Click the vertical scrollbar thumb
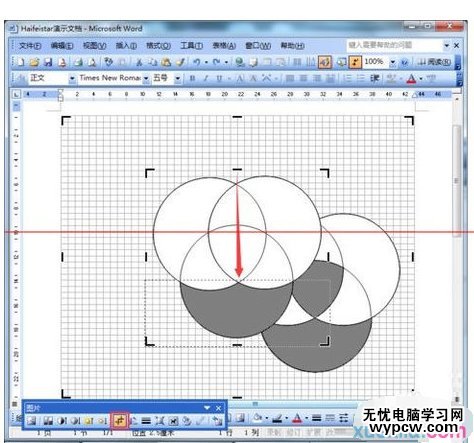Viewport: 474px width, 443px height. click(x=457, y=181)
